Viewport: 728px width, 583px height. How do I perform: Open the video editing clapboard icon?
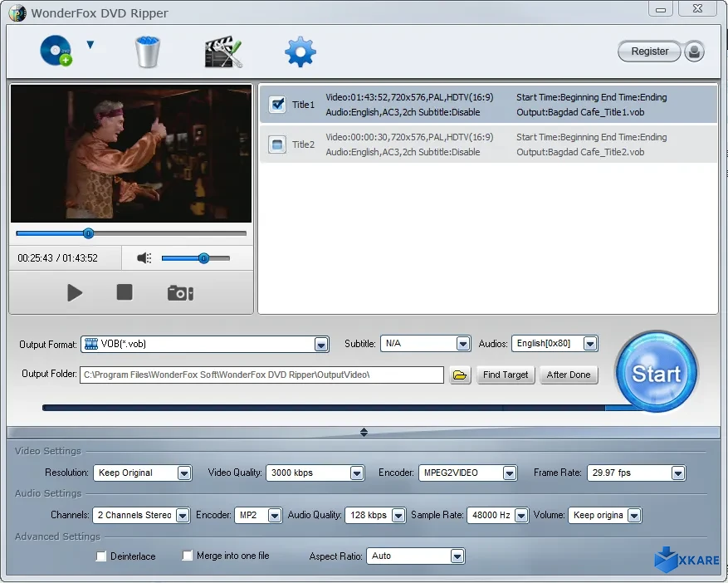pyautogui.click(x=222, y=50)
